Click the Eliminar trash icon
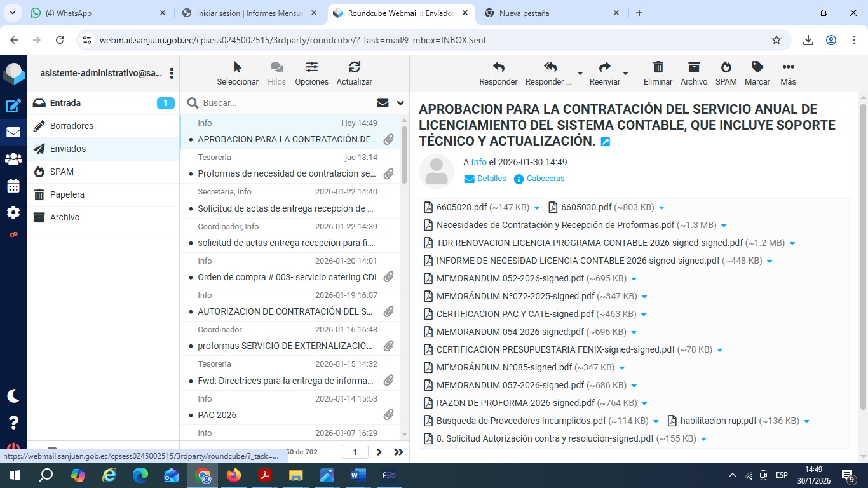868x488 pixels. (658, 67)
